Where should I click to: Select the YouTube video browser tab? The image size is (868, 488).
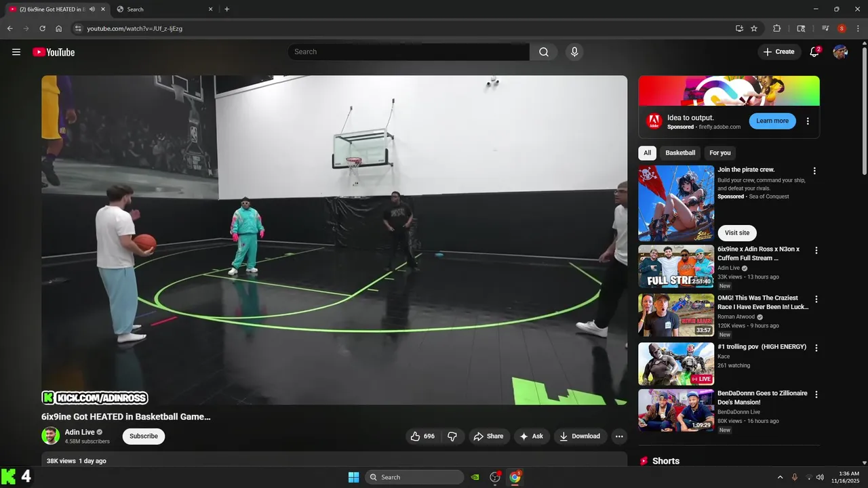[x=56, y=9]
